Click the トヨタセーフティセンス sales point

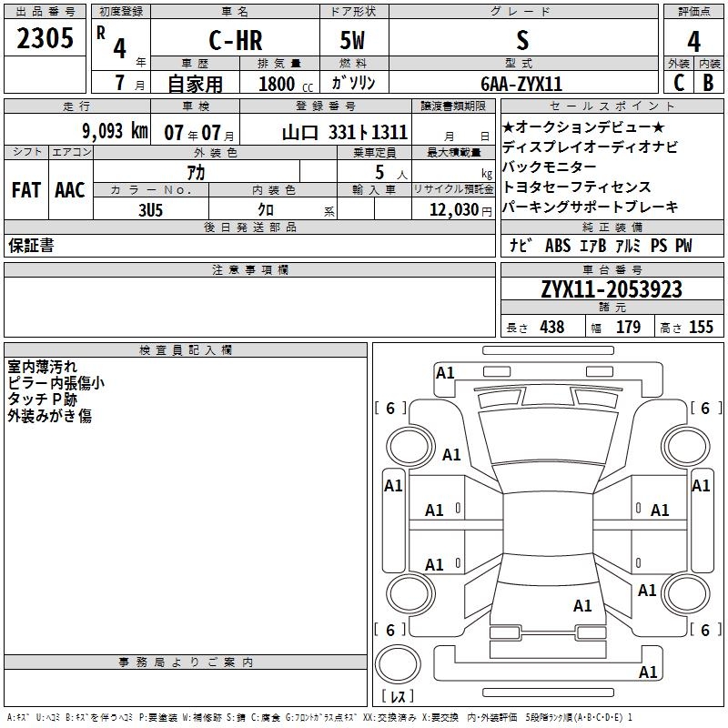(x=577, y=187)
